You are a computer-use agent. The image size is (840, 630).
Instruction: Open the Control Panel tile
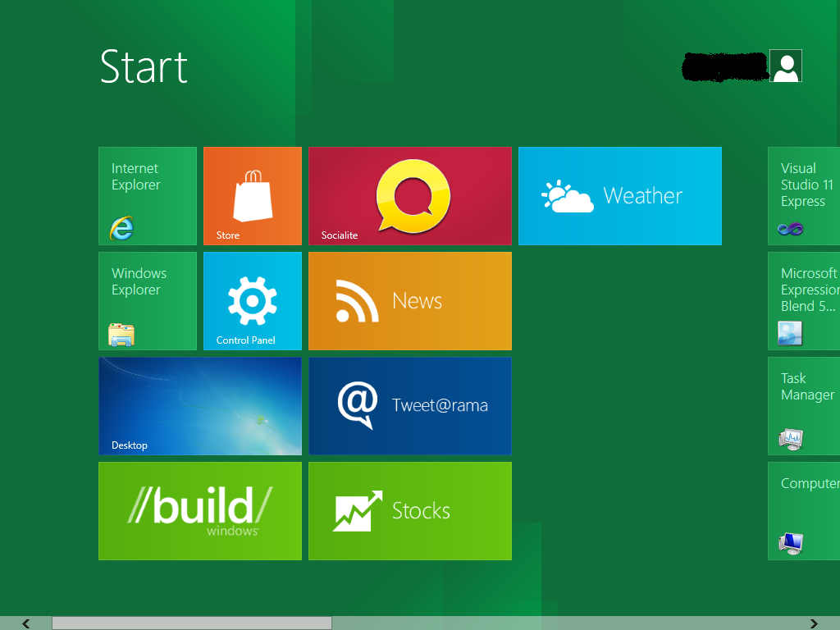(x=253, y=301)
